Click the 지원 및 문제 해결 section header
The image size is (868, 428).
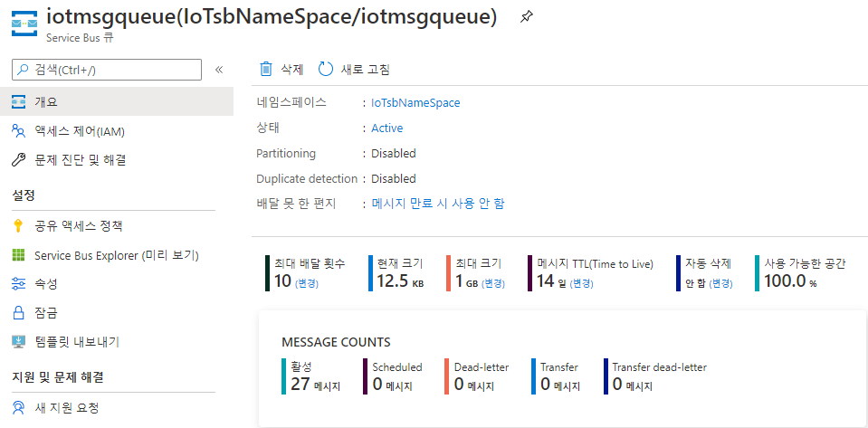point(58,377)
